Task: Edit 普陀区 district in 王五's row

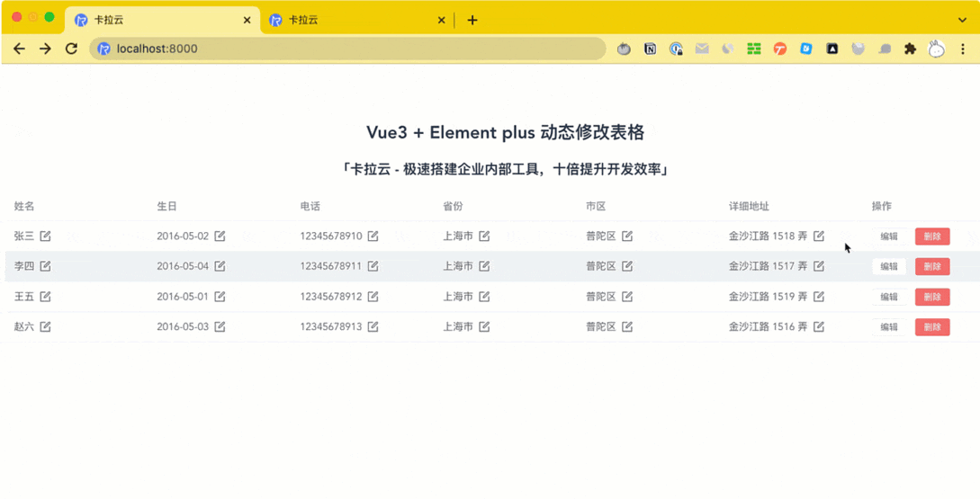Action: tap(627, 297)
